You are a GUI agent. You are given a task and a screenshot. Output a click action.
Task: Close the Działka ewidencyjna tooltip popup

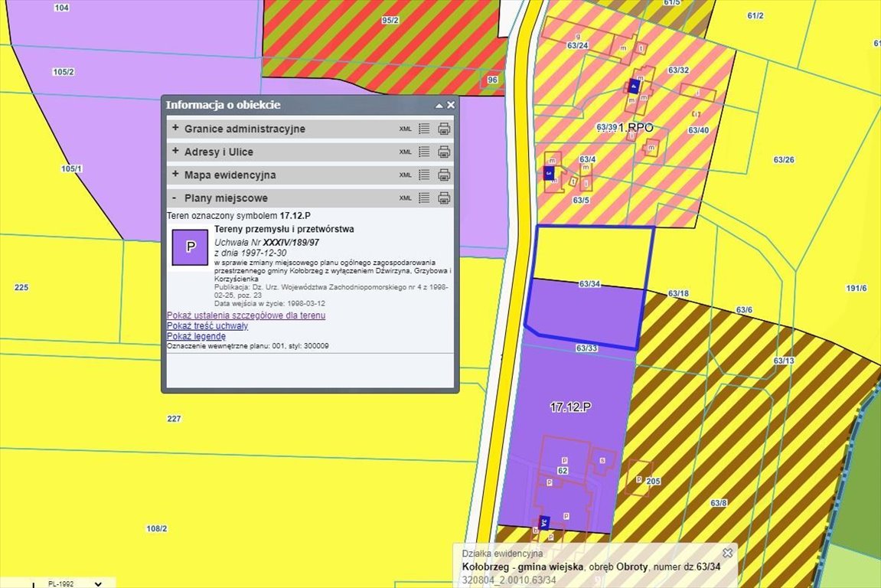click(728, 553)
